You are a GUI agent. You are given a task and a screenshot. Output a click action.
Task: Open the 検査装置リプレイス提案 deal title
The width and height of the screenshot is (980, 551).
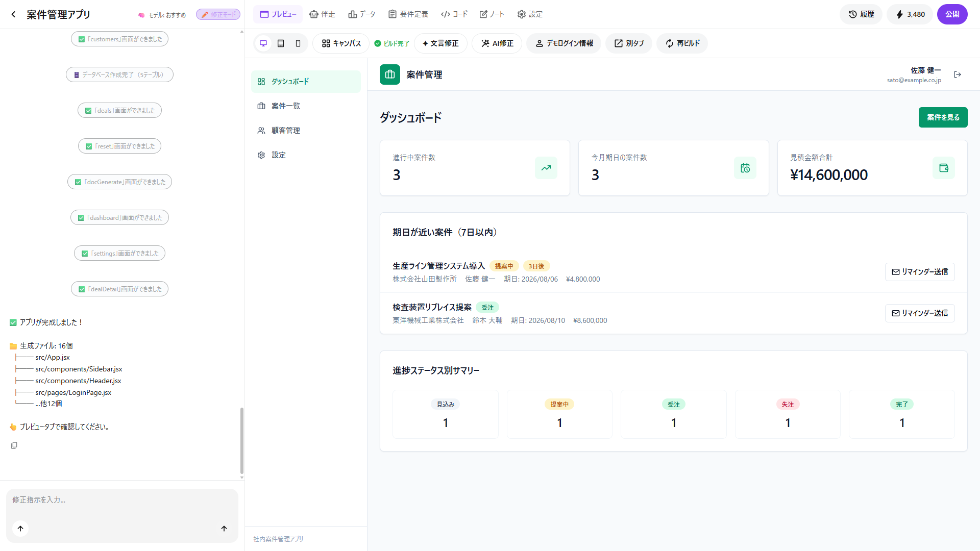click(x=432, y=307)
